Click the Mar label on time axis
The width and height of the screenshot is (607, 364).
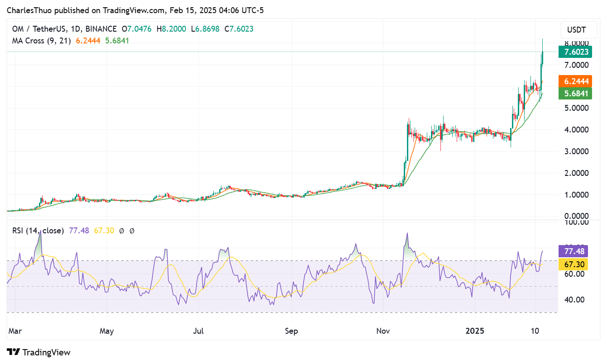point(14,331)
